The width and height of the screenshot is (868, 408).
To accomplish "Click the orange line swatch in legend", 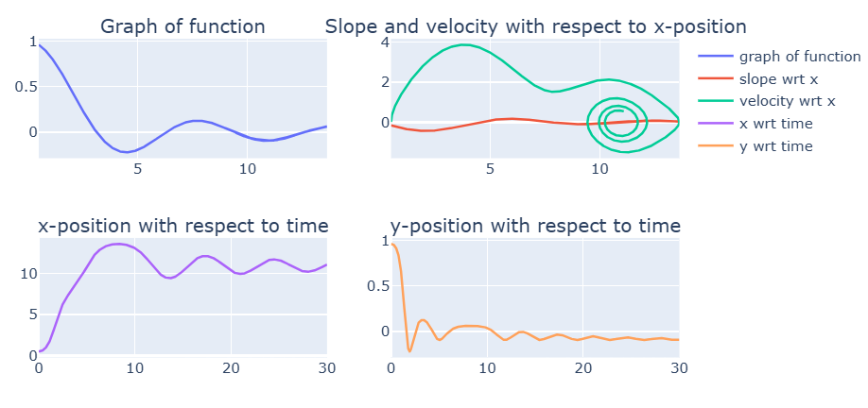I will pyautogui.click(x=715, y=146).
